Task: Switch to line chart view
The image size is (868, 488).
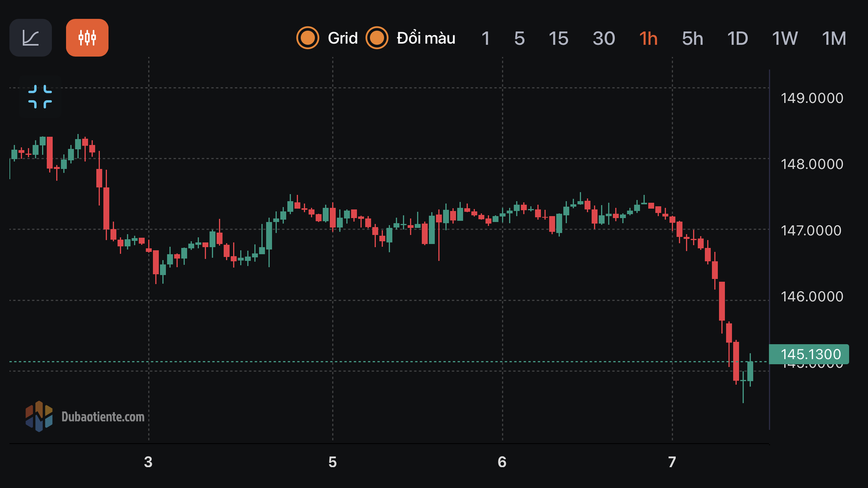Action: 31,38
